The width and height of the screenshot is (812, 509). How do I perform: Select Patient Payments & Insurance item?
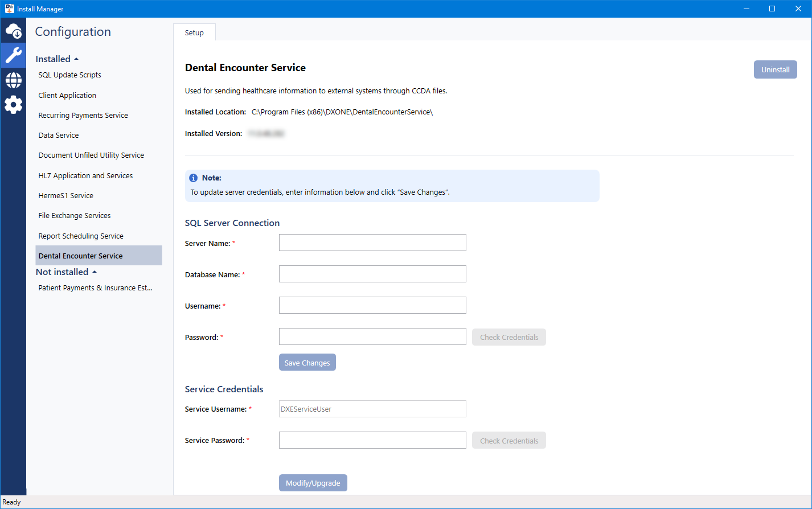pyautogui.click(x=96, y=288)
